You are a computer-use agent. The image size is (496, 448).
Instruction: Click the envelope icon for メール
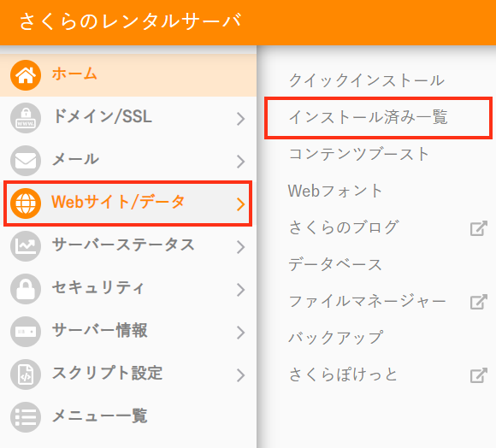click(x=26, y=161)
